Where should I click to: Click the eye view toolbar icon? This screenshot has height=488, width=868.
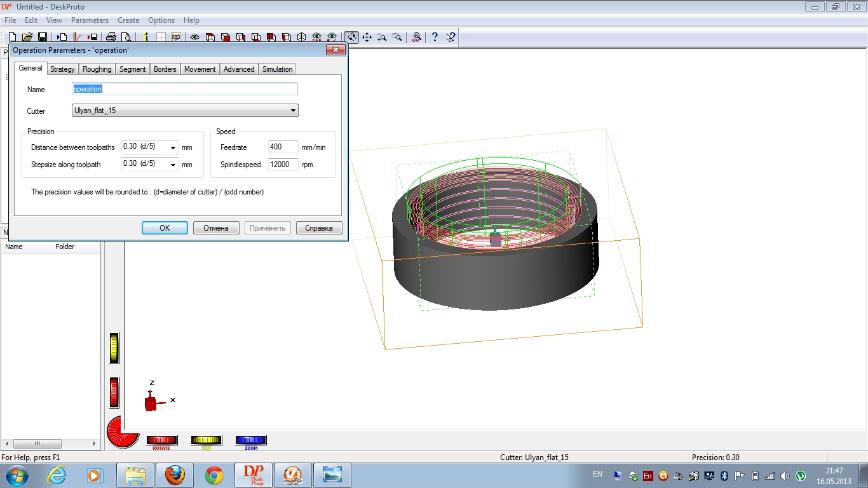(194, 37)
